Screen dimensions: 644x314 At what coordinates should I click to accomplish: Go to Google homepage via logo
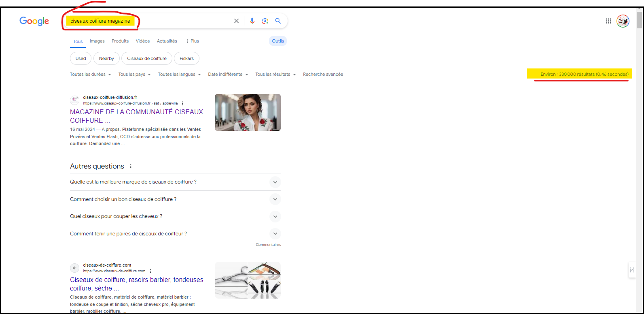tap(34, 21)
